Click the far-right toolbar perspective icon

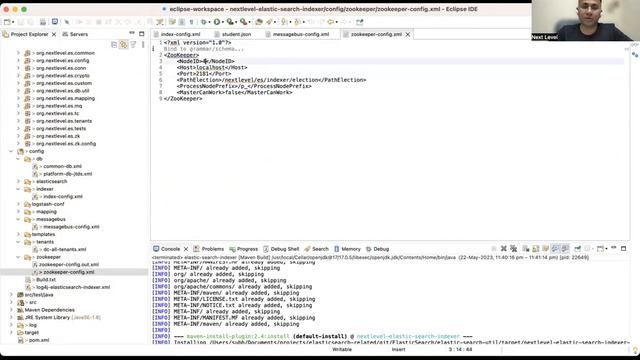point(359,22)
